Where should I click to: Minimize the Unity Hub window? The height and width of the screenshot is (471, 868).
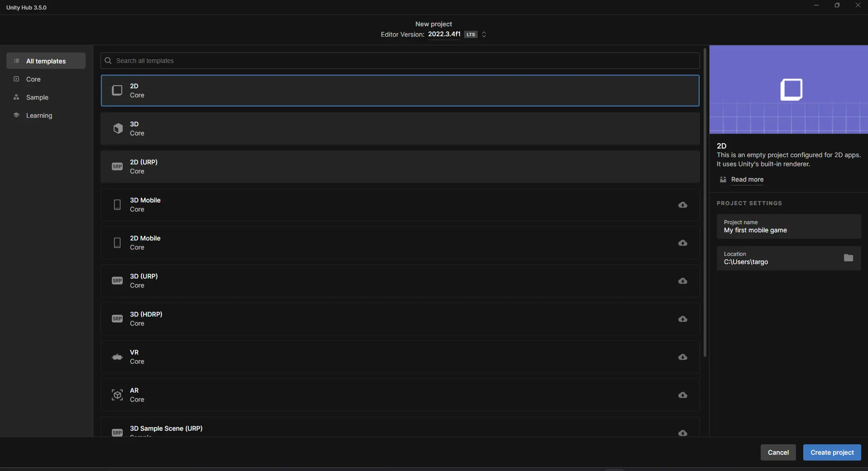[x=816, y=5]
